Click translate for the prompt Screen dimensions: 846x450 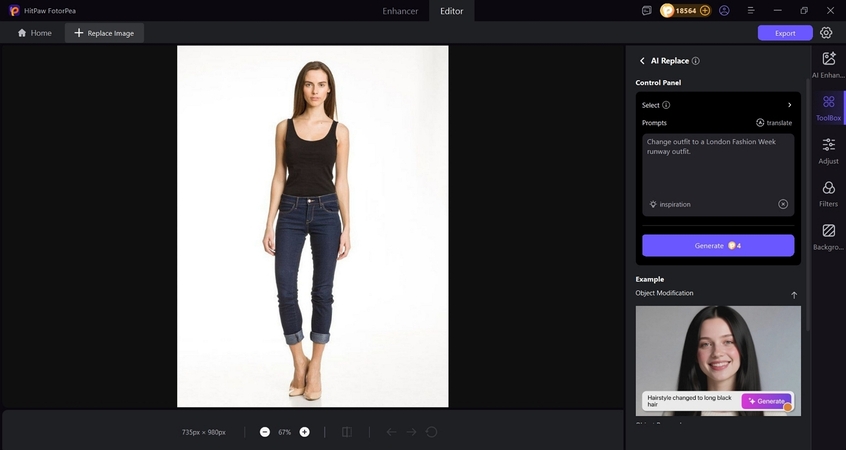tap(773, 123)
